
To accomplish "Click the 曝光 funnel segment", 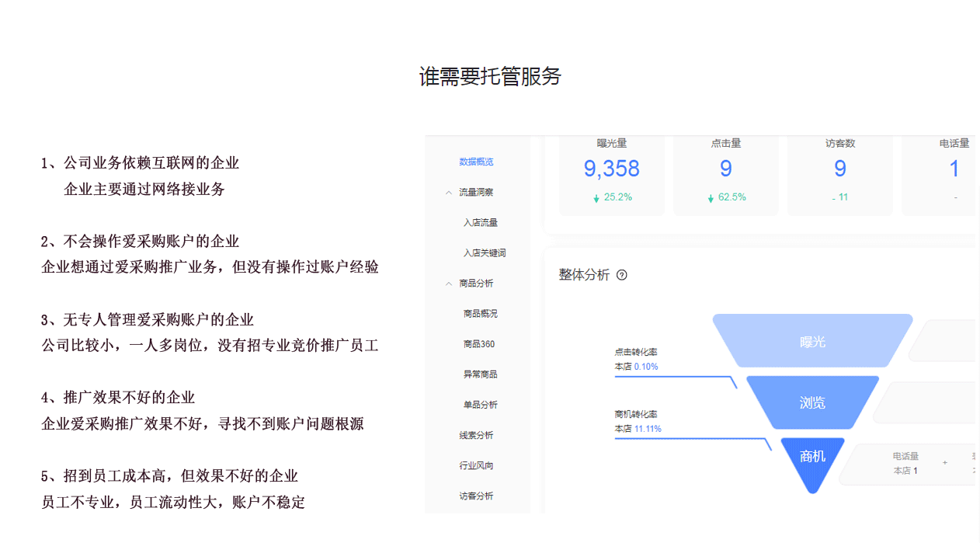I will click(x=812, y=341).
